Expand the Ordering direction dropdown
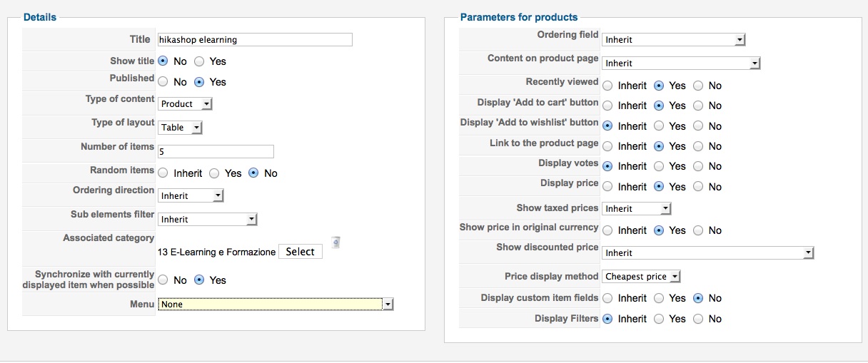The image size is (868, 363). tap(191, 196)
